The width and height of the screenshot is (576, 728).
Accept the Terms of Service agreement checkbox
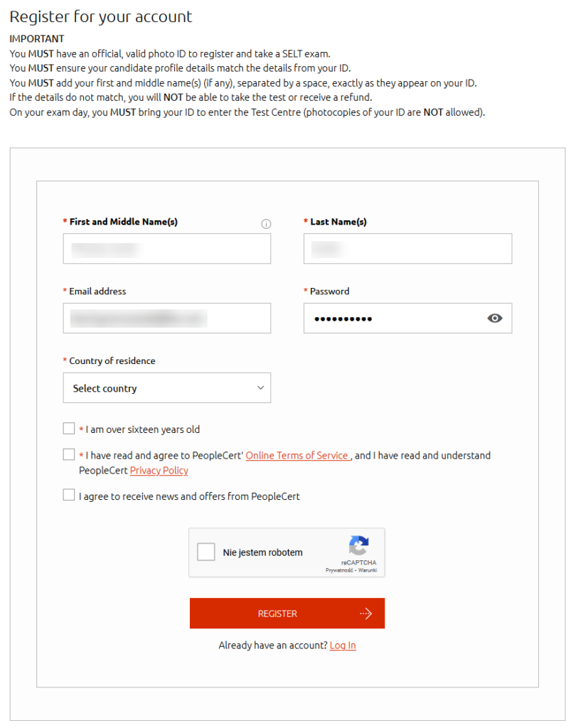tap(69, 455)
